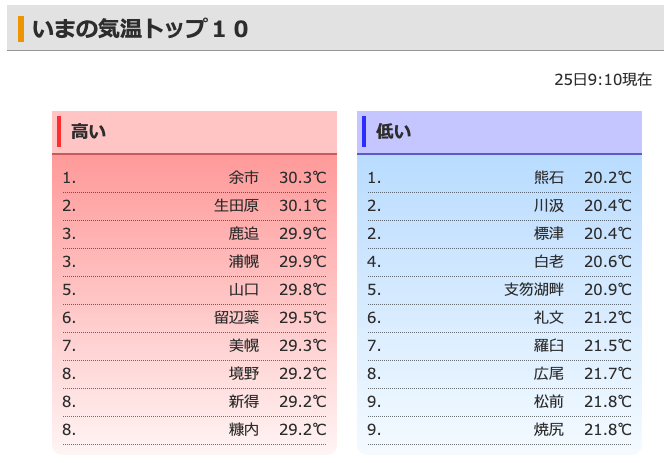Click 美幌 29.3℃ row
This screenshot has width=664, height=463.
pos(194,346)
